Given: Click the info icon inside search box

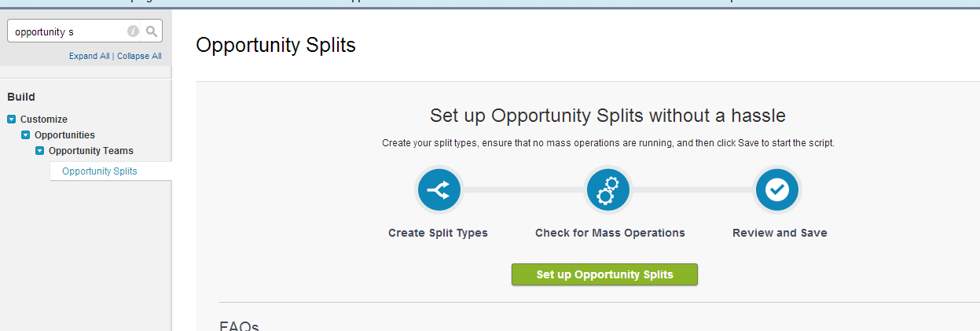Looking at the screenshot, I should (x=133, y=31).
